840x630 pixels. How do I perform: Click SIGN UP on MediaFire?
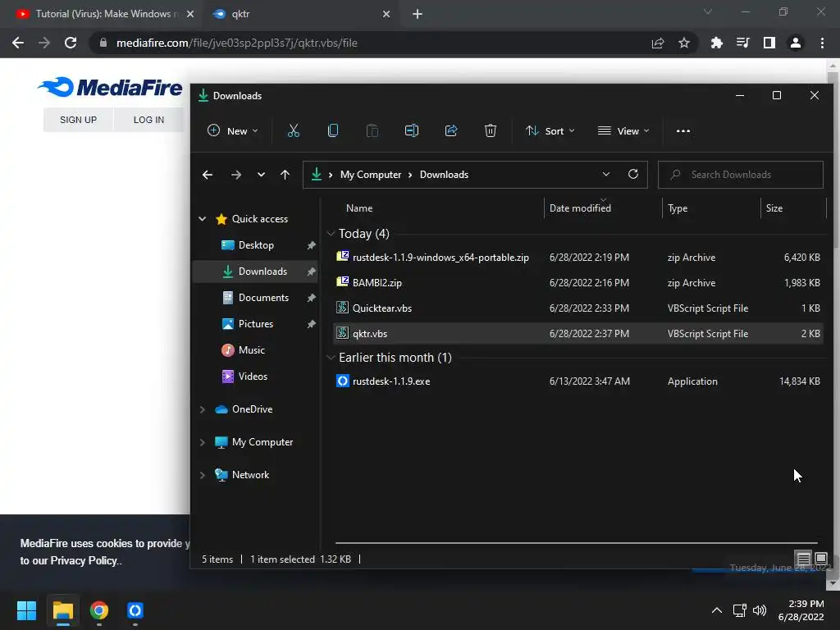[x=78, y=120]
